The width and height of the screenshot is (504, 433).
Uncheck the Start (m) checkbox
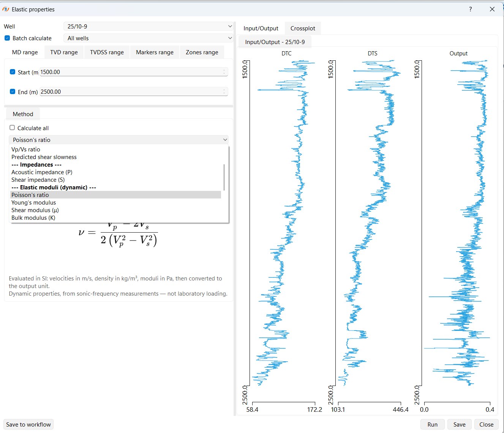click(x=13, y=72)
